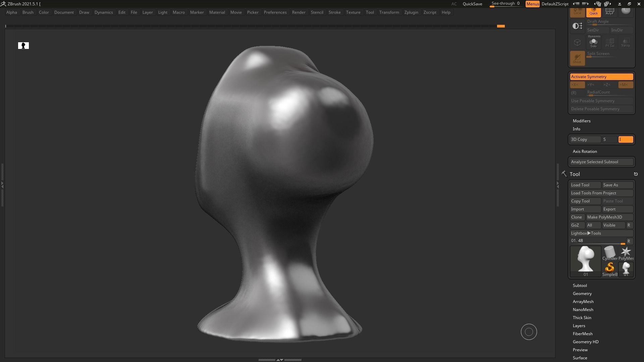
Task: Click the wireframe cube Xpose icon
Action: click(577, 42)
